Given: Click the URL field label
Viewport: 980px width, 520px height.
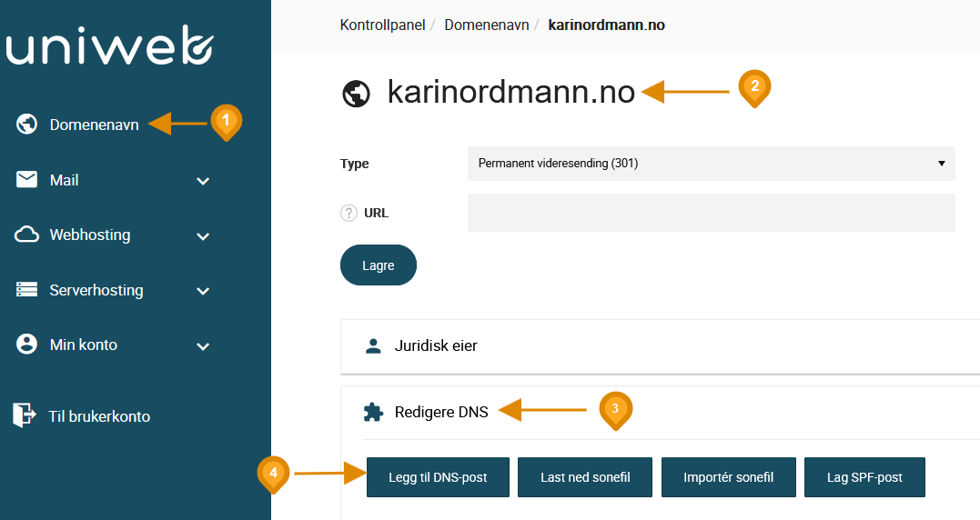Looking at the screenshot, I should pos(376,213).
